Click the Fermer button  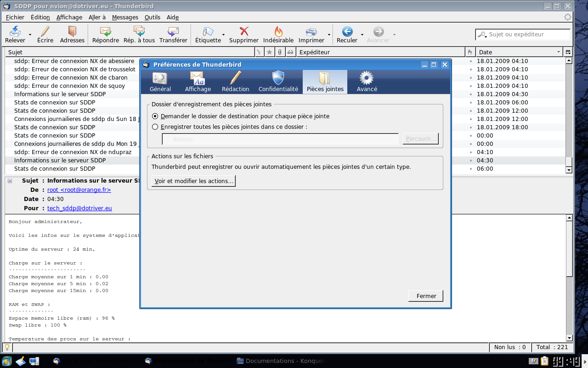425,296
